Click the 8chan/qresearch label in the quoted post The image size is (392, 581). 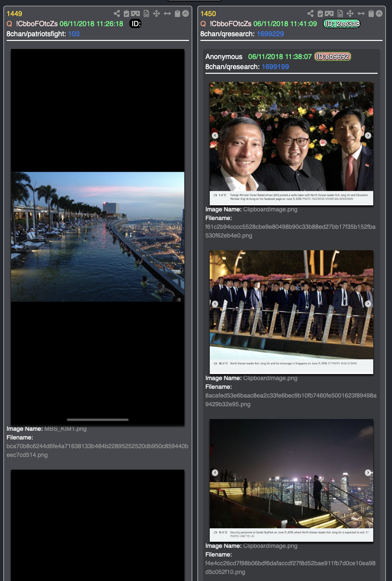(233, 67)
